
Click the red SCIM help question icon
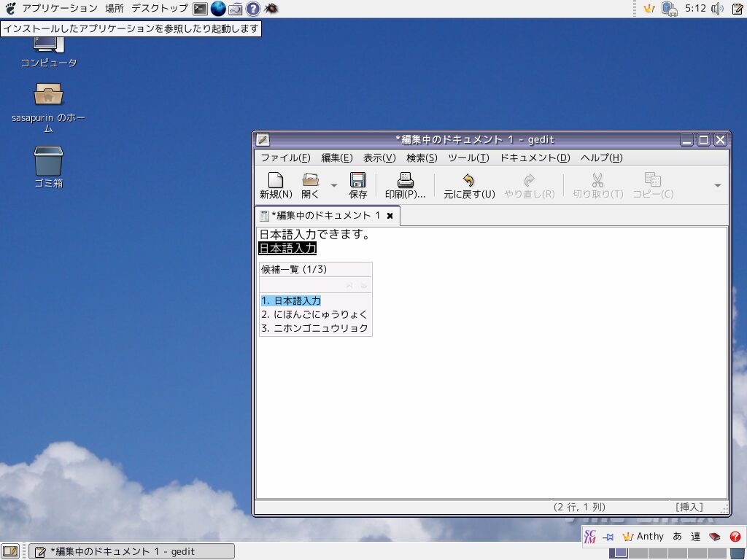point(735,537)
